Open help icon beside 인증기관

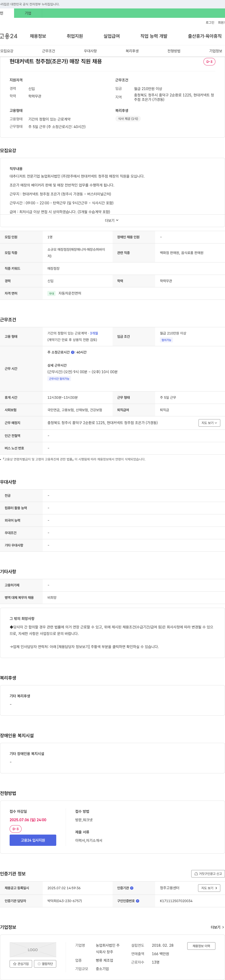pos(132,888)
